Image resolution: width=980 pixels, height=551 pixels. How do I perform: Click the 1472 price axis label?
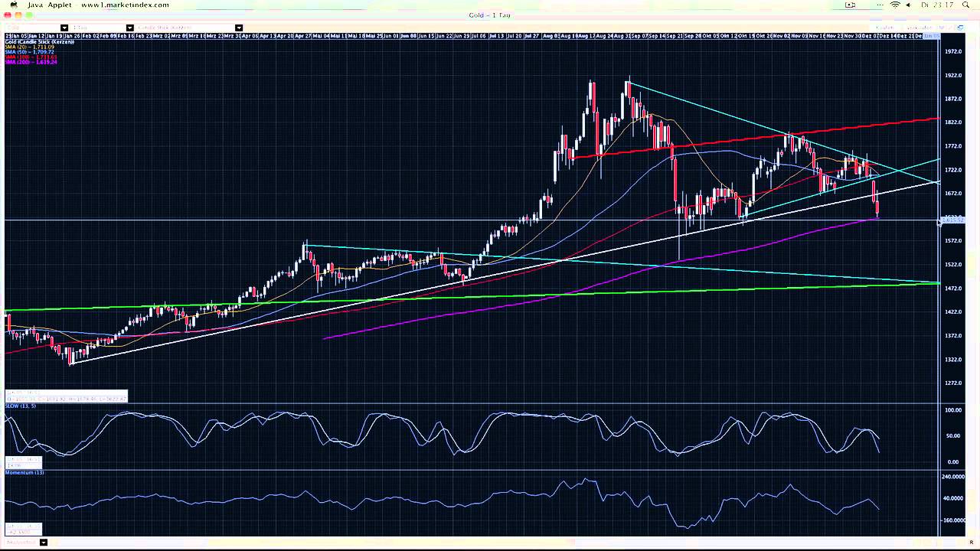(x=953, y=289)
